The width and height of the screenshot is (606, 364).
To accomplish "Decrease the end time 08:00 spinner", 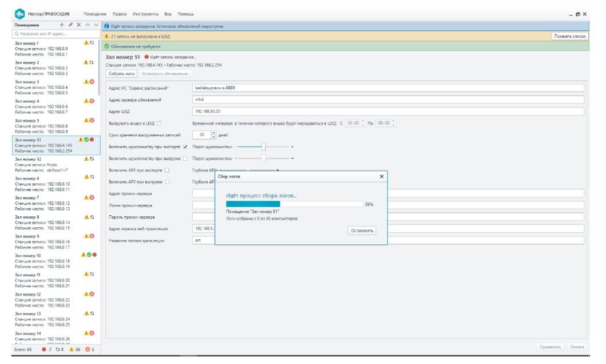I will point(393,125).
